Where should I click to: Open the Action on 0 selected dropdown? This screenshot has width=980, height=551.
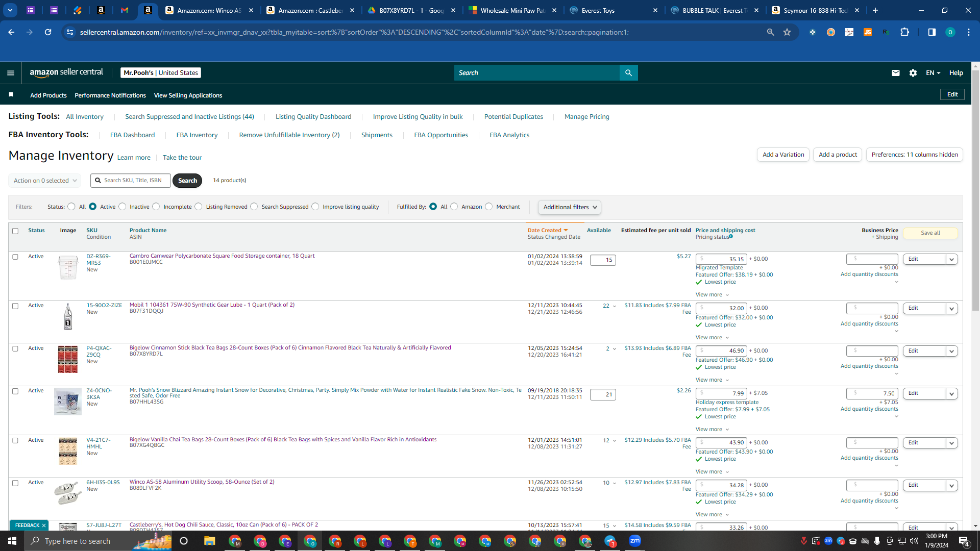[x=45, y=181]
